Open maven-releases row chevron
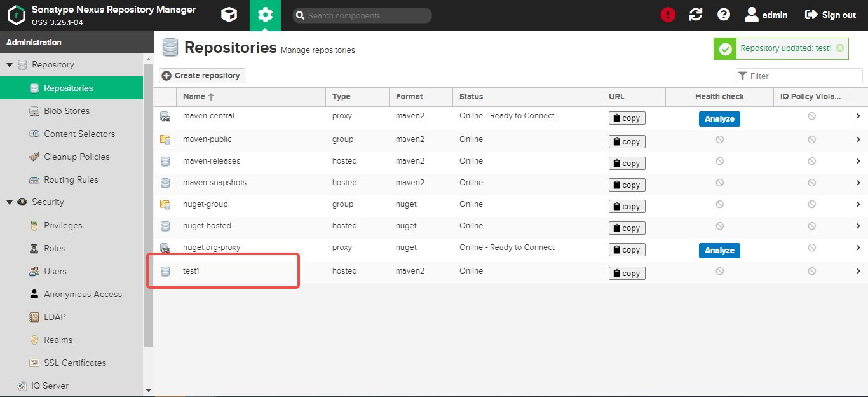 coord(858,161)
